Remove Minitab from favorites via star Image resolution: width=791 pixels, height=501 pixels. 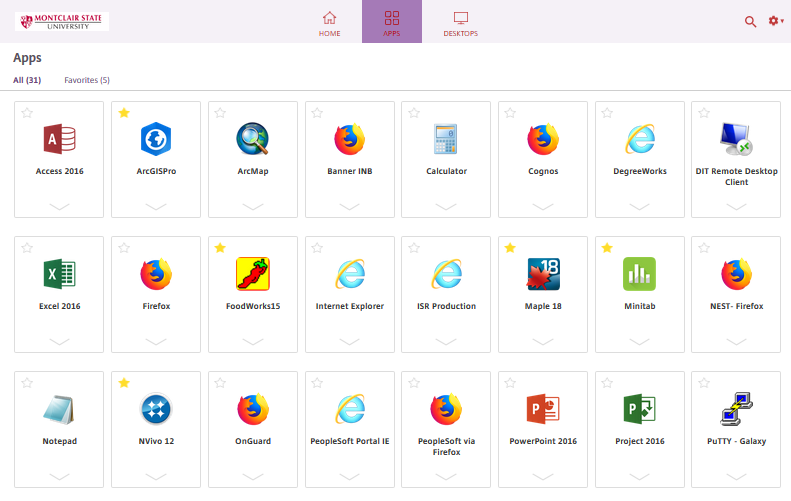click(x=608, y=248)
